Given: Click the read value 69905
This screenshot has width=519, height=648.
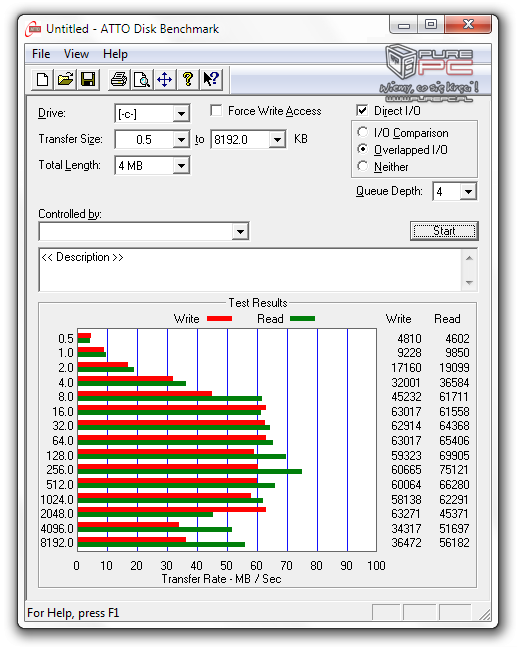Looking at the screenshot, I should point(454,455).
